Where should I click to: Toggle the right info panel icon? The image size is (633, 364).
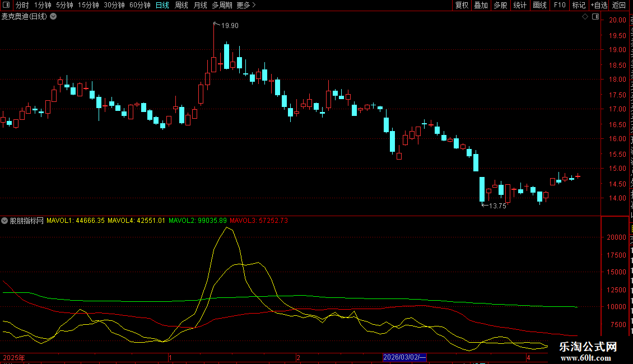pyautogui.click(x=595, y=17)
